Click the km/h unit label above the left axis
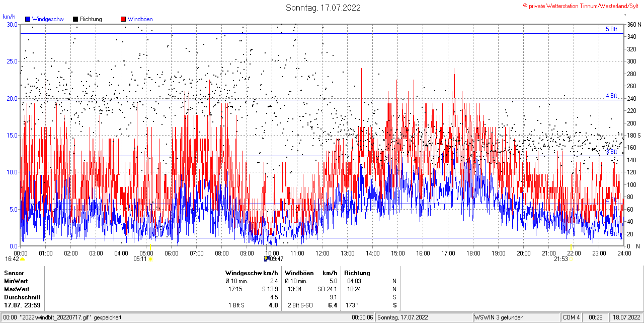 click(9, 17)
